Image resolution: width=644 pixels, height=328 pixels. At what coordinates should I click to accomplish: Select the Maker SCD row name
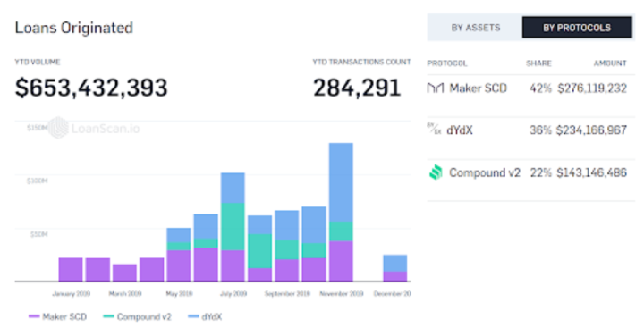[478, 88]
